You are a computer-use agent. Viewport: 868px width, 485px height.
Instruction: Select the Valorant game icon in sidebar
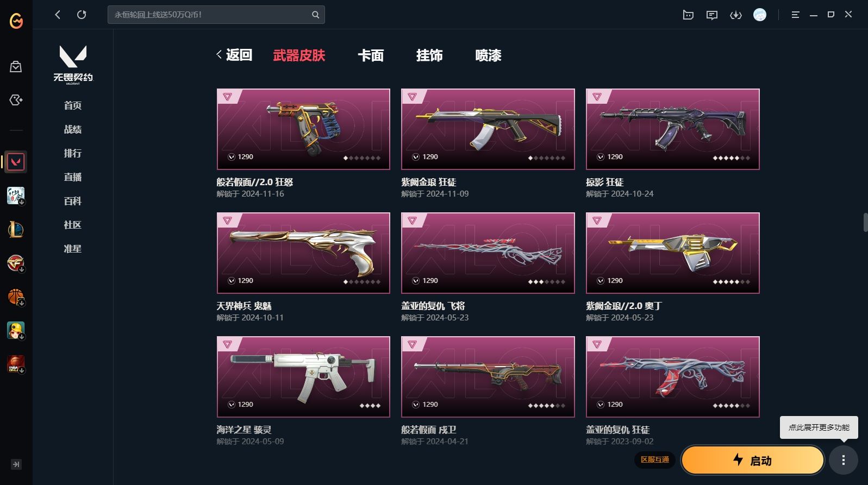point(16,162)
